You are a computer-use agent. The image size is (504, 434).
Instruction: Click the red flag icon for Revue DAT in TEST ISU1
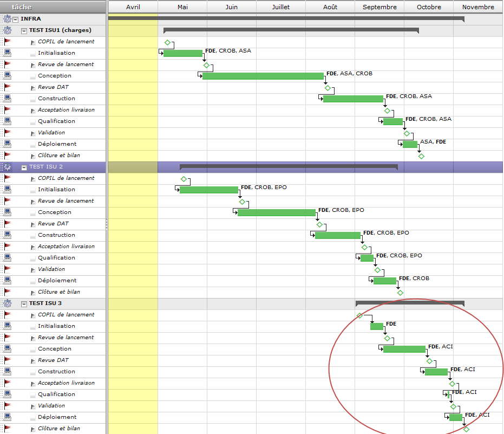(8, 87)
